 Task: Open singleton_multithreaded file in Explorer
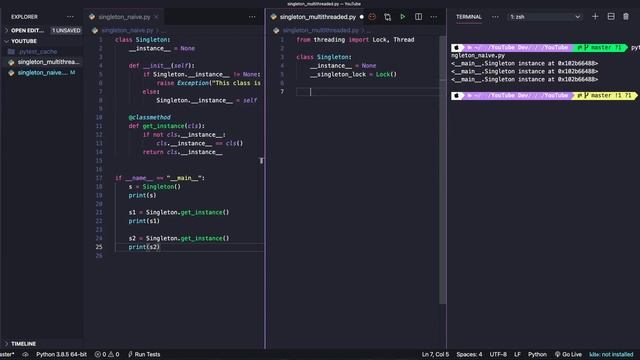click(x=48, y=62)
